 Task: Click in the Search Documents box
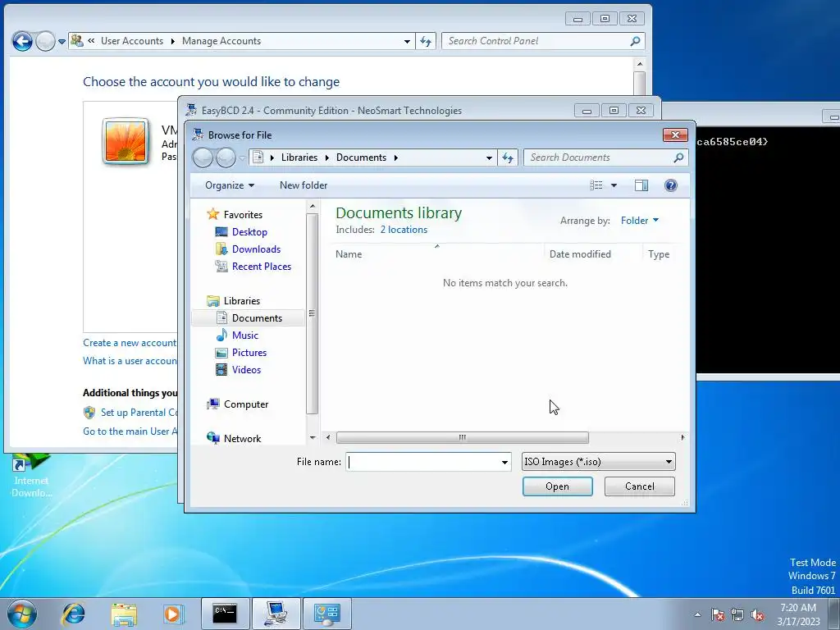click(x=597, y=157)
